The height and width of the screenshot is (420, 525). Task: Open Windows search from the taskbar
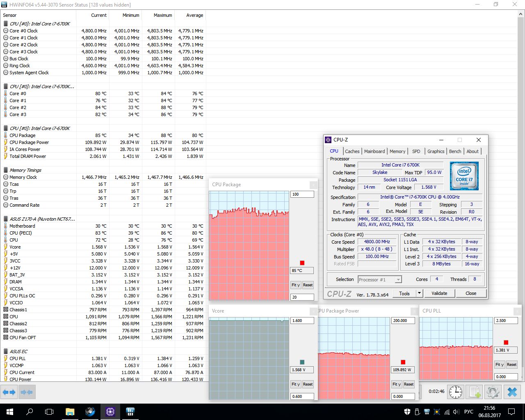(x=30, y=412)
